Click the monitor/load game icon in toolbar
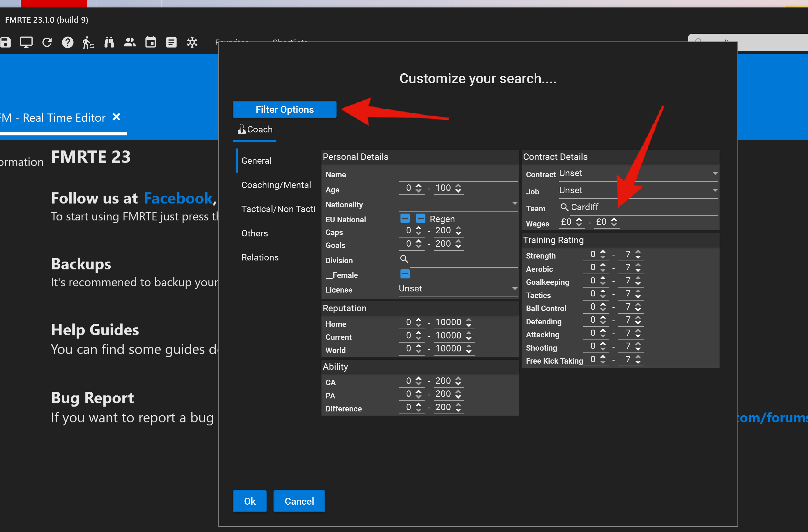 [26, 42]
